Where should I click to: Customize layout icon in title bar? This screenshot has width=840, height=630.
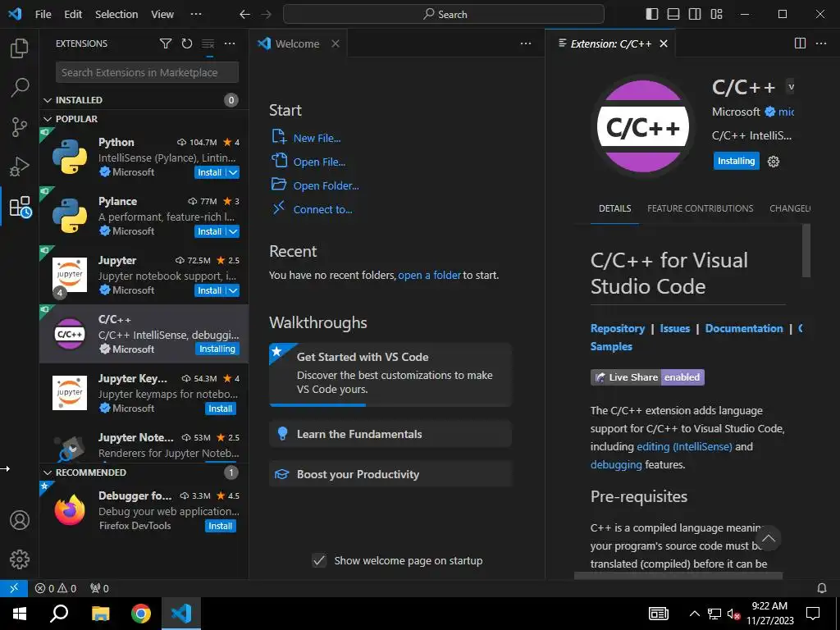pos(716,14)
